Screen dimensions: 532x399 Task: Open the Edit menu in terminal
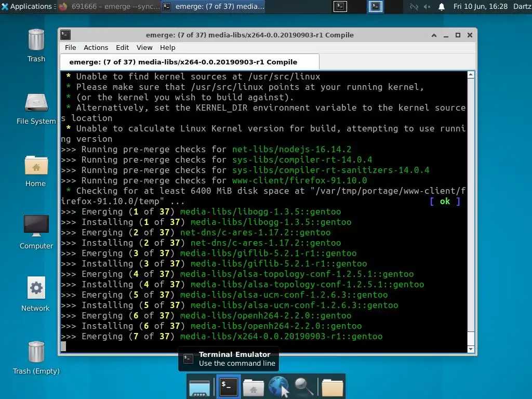pyautogui.click(x=122, y=47)
